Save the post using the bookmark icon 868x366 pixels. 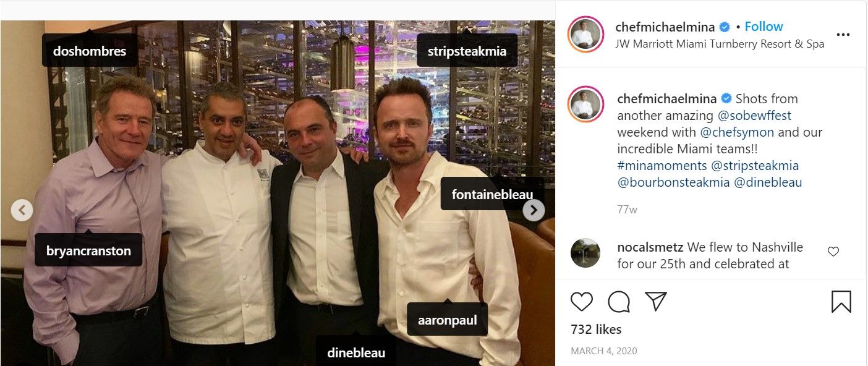(841, 302)
